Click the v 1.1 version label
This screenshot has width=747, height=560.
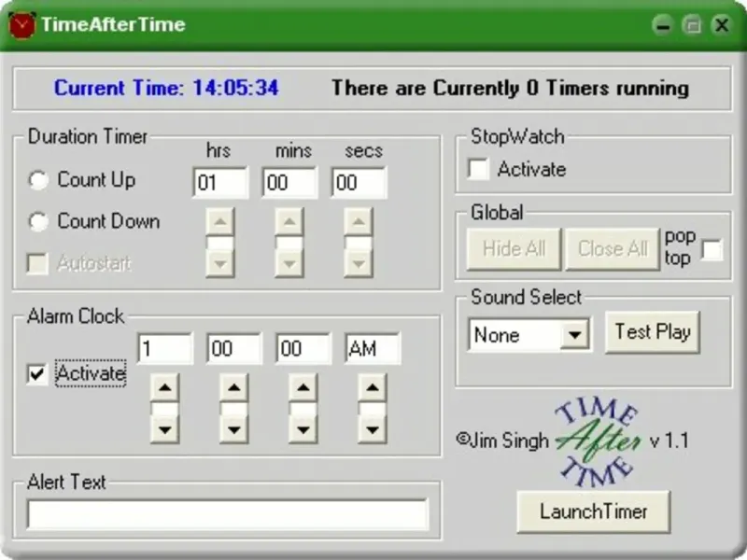coord(669,441)
